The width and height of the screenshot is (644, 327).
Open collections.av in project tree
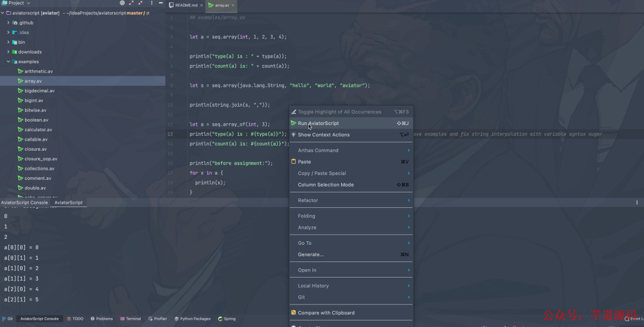(x=39, y=169)
